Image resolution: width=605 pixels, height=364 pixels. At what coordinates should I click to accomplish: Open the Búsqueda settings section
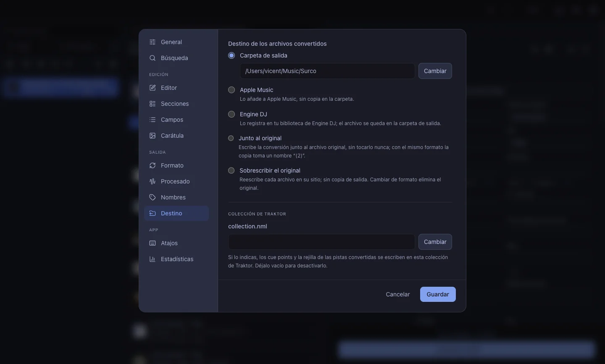176,58
